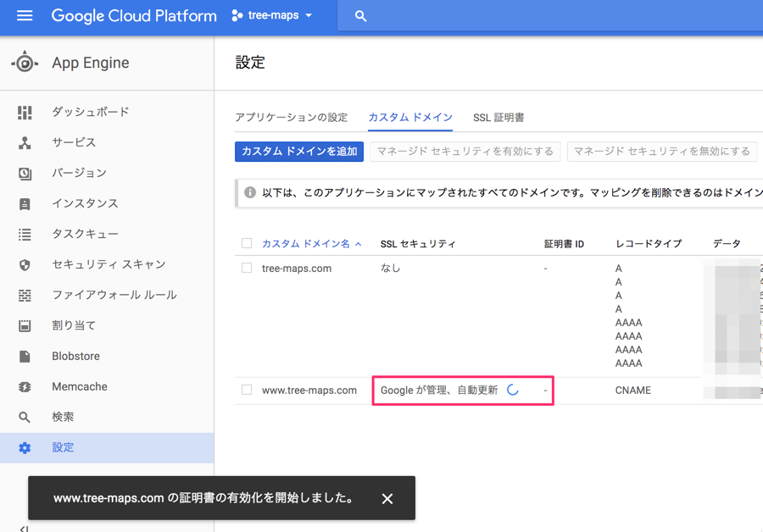Click the info icon in the notice banner
The height and width of the screenshot is (532, 763).
click(x=250, y=192)
